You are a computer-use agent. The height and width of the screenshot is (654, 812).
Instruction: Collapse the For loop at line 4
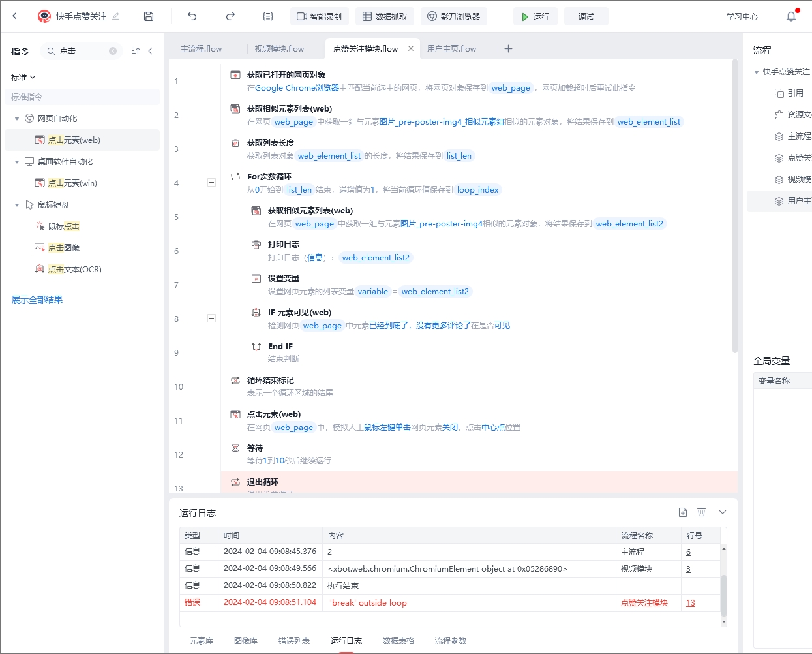pos(211,183)
